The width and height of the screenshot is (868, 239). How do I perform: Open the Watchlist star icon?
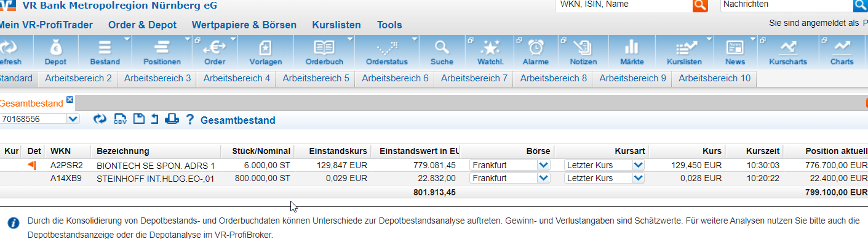pyautogui.click(x=490, y=47)
